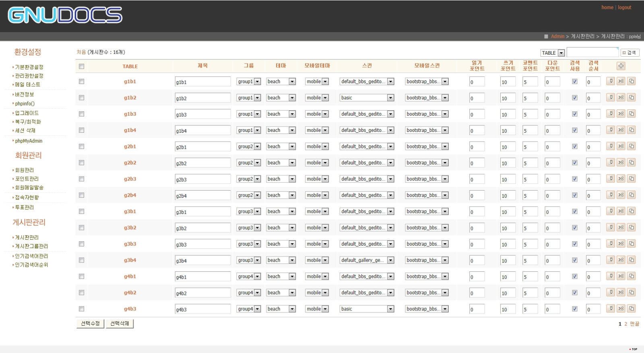Click the pencil edit icon for g1b1
This screenshot has width=644, height=353.
coord(611,81)
